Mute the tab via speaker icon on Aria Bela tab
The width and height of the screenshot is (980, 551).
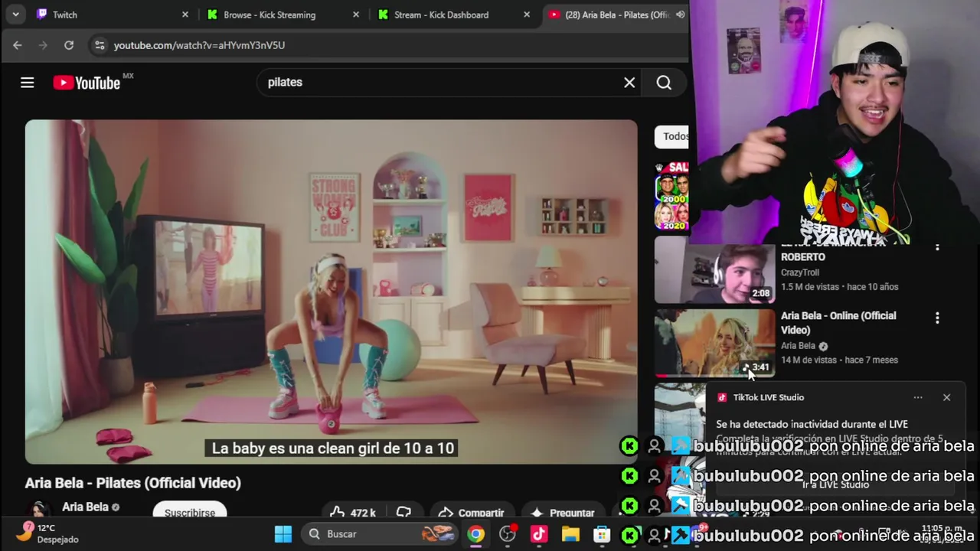coord(680,15)
